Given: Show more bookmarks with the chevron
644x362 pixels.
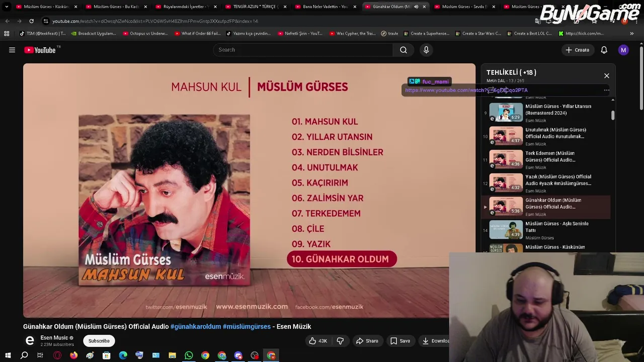Looking at the screenshot, I should (631, 34).
